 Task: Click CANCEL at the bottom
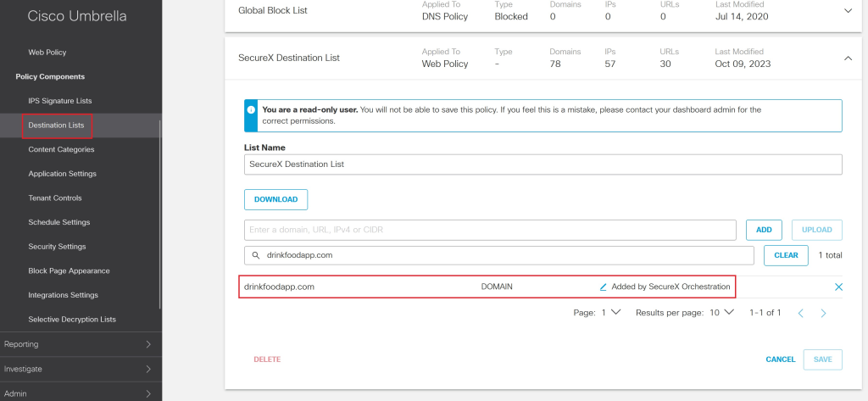click(781, 359)
